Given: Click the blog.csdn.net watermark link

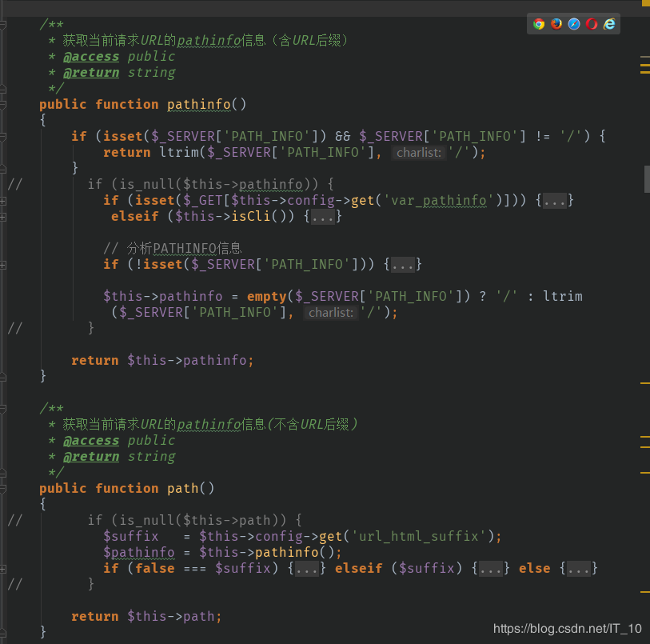Looking at the screenshot, I should [567, 629].
